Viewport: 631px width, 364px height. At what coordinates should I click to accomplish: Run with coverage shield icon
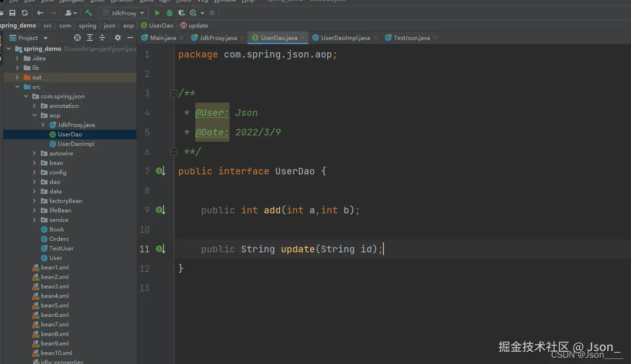[182, 13]
